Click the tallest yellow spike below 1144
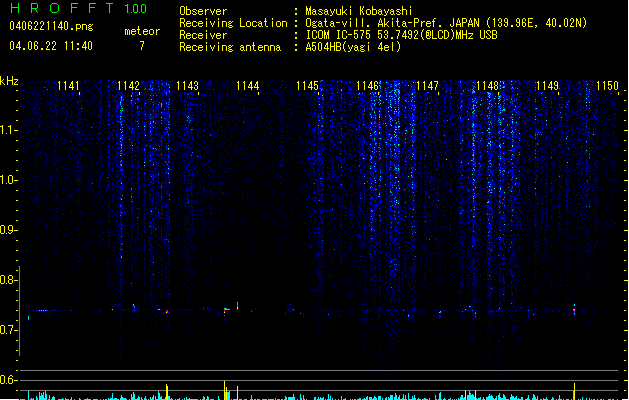This screenshot has width=629, height=400. [224, 390]
